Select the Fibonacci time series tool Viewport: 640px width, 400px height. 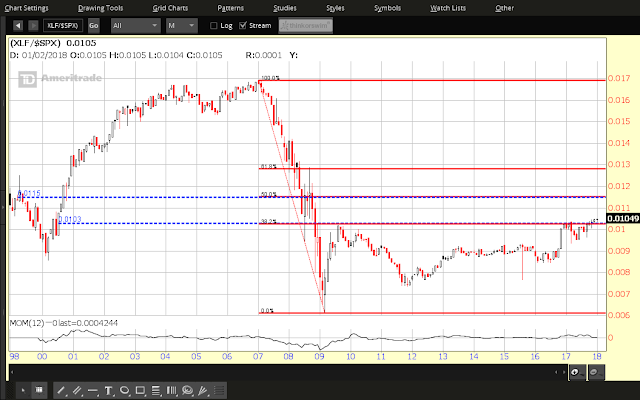point(171,391)
